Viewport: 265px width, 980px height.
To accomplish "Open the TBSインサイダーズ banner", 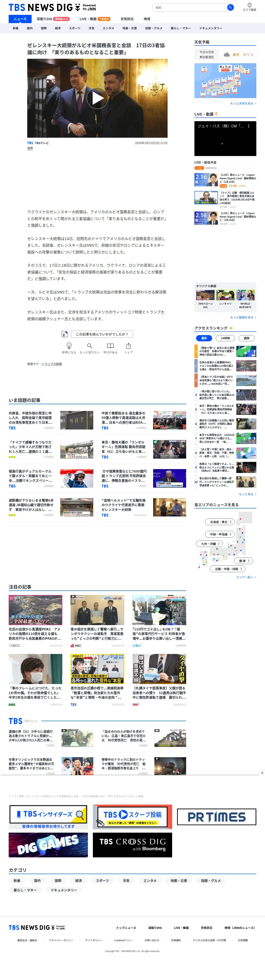I will click(48, 817).
